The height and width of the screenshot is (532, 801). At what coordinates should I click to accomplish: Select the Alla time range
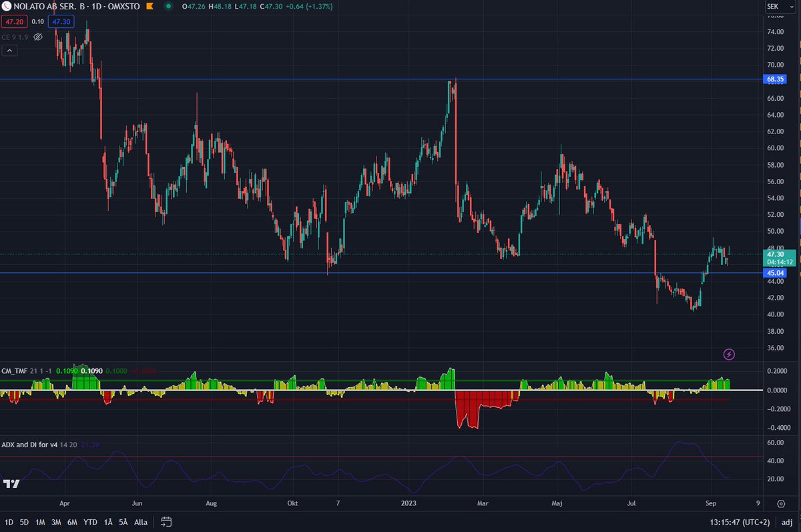[141, 521]
